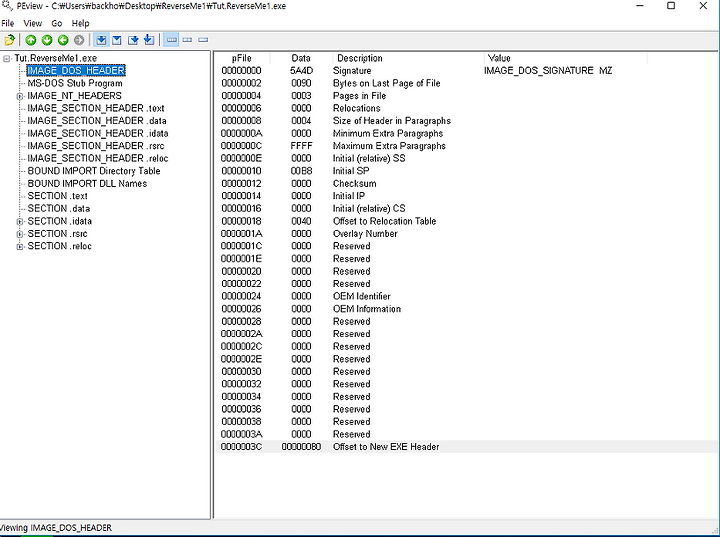Select the Signature row description
Image resolution: width=720 pixels, height=537 pixels.
tap(352, 71)
